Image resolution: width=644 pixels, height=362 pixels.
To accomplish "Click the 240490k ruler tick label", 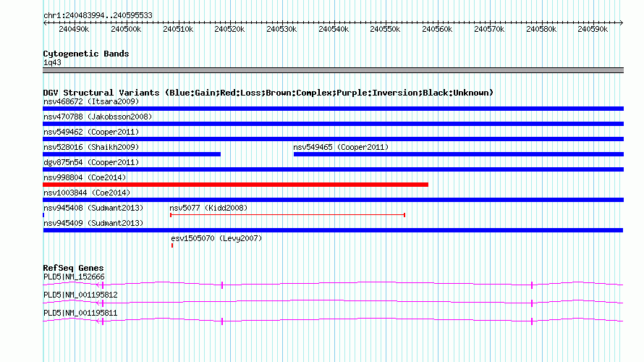I will pos(74,29).
